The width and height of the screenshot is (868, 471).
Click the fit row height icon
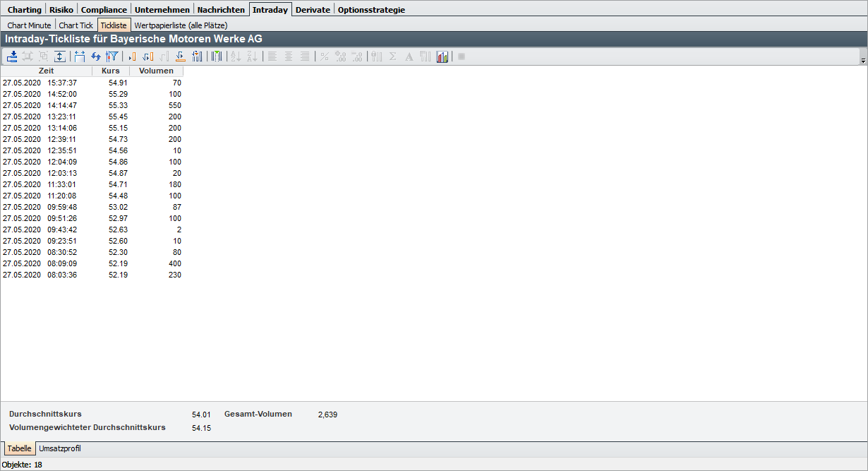(60, 56)
